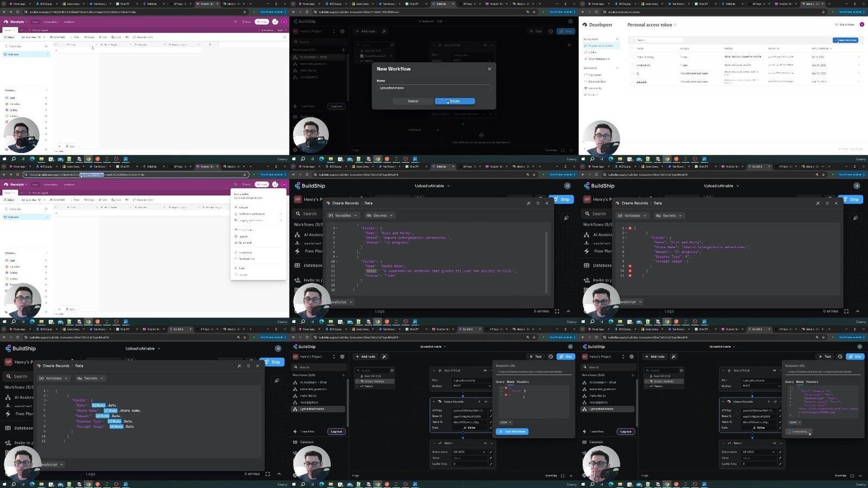
Task: Click the "Executing..." button
Action: click(x=799, y=432)
